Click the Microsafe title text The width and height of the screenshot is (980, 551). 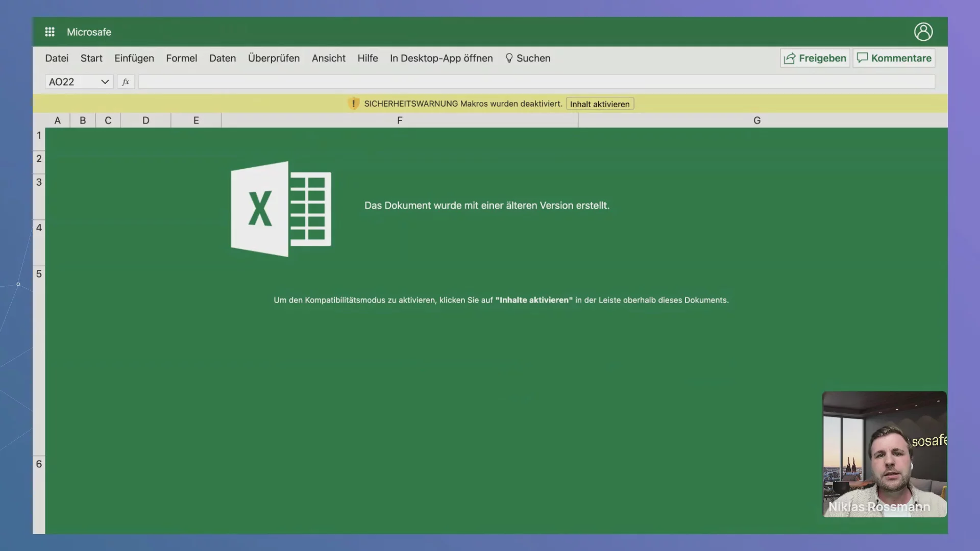coord(89,32)
